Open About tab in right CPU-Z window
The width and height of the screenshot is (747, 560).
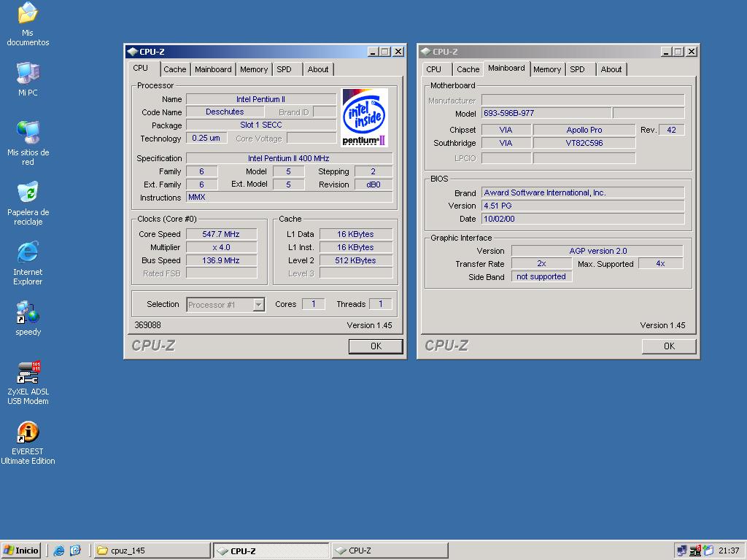[x=611, y=69]
